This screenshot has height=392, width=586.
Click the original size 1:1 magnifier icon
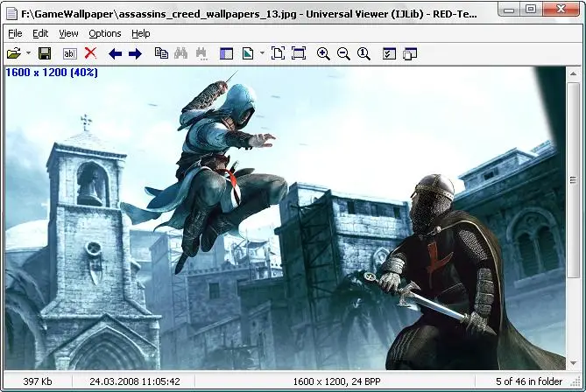click(x=364, y=53)
